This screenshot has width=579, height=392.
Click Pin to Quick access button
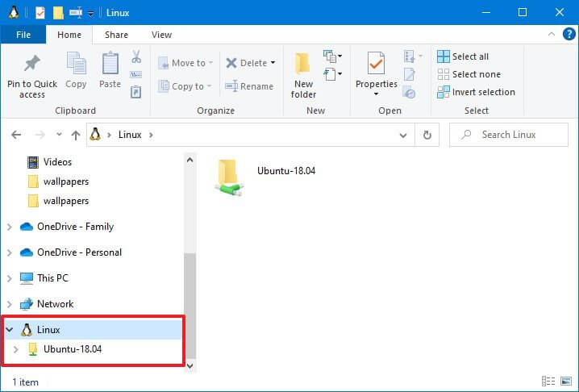[x=32, y=76]
